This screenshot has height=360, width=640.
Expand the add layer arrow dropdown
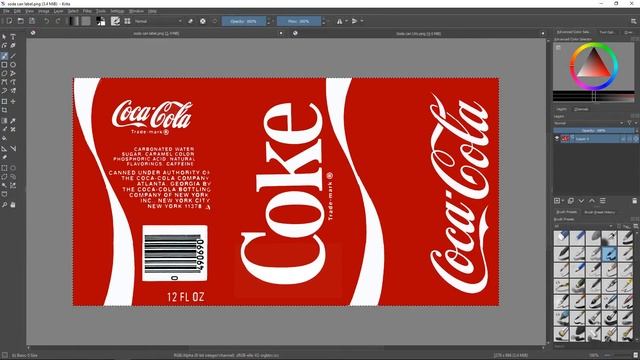point(563,200)
